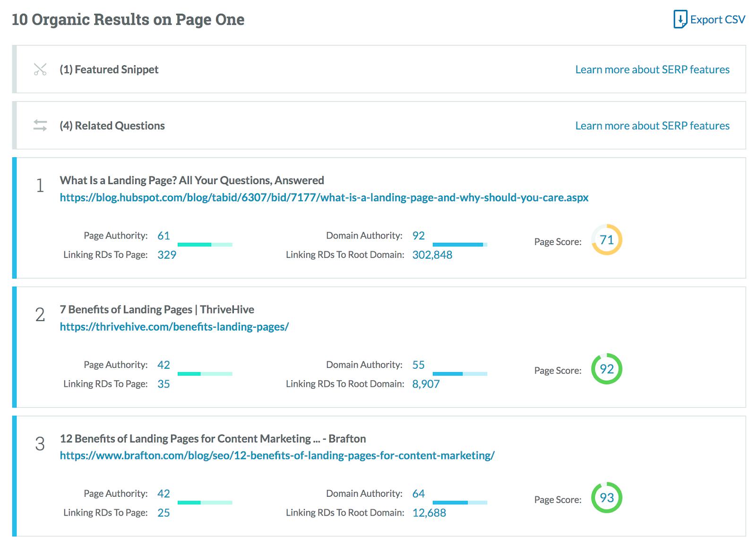This screenshot has height=544, width=756.
Task: Click the Related Questions arrows icon
Action: 40,126
